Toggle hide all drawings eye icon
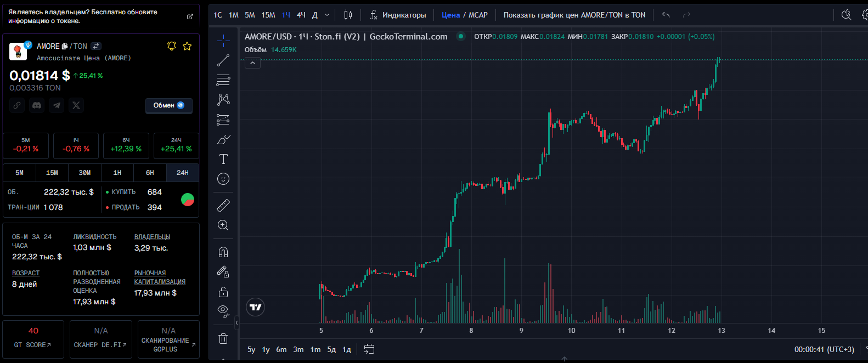The height and width of the screenshot is (363, 868). point(223,311)
